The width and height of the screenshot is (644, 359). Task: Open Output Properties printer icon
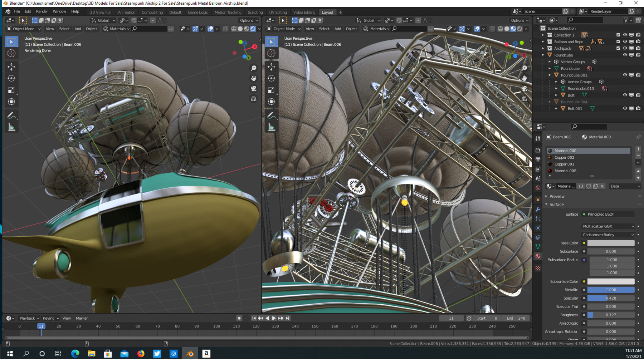click(x=538, y=160)
